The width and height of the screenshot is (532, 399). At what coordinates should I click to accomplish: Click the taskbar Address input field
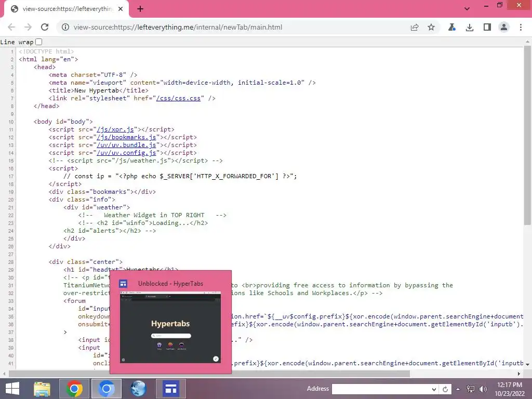coord(381,389)
